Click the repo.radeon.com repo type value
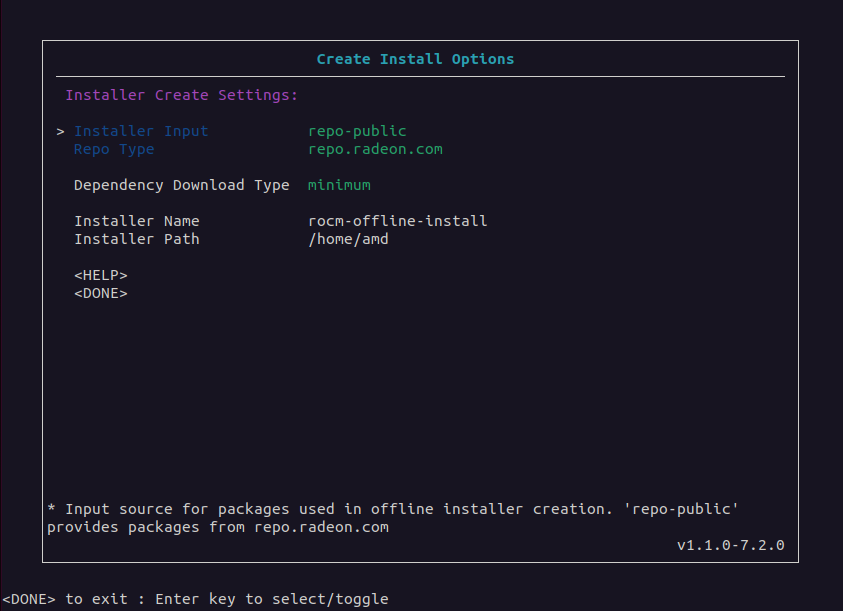 pyautogui.click(x=375, y=149)
